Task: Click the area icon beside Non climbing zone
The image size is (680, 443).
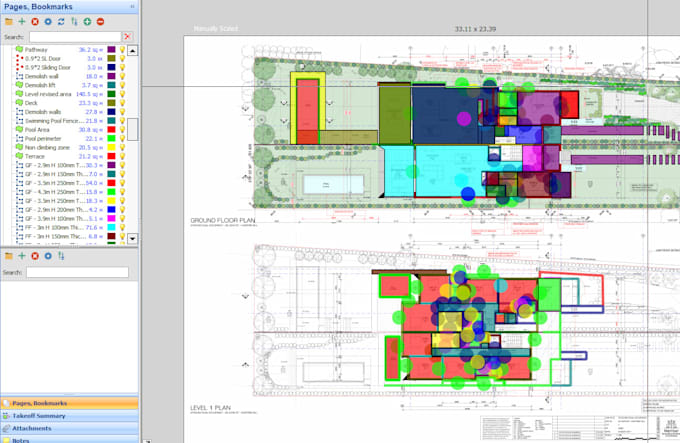Action: coord(20,147)
